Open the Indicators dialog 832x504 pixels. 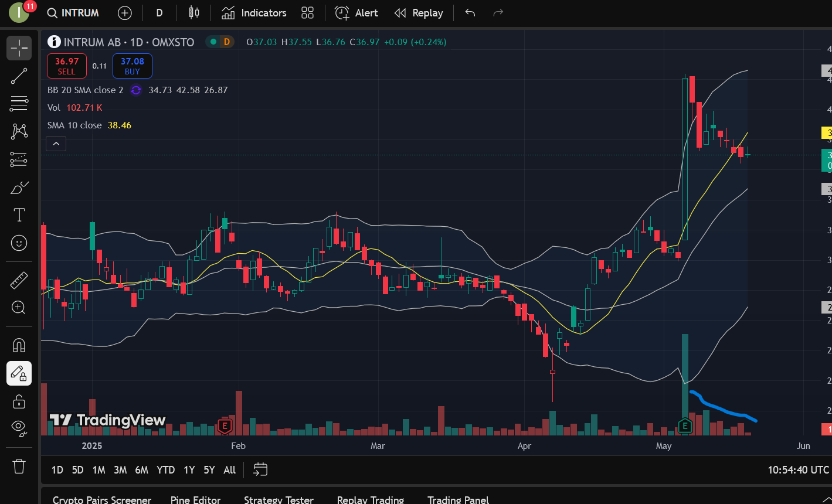click(x=254, y=13)
